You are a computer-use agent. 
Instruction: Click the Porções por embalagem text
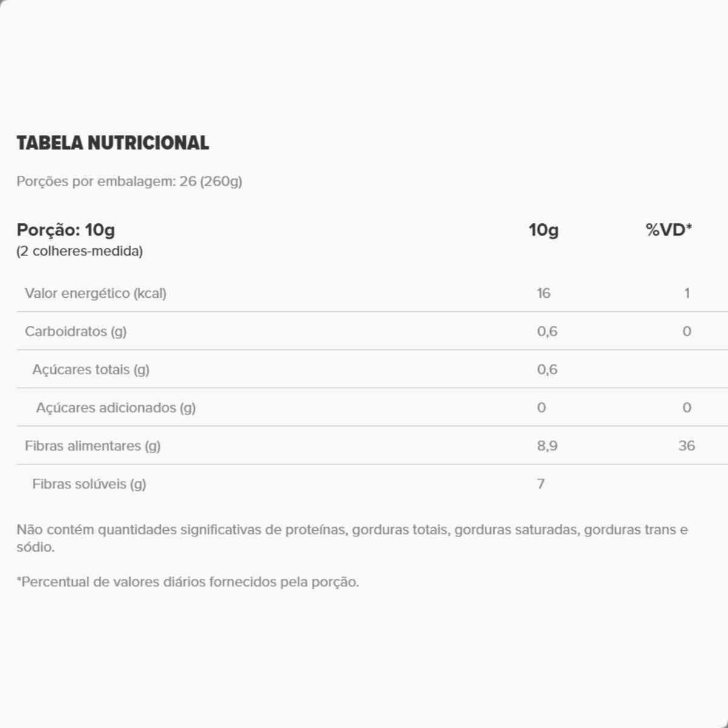click(x=129, y=181)
